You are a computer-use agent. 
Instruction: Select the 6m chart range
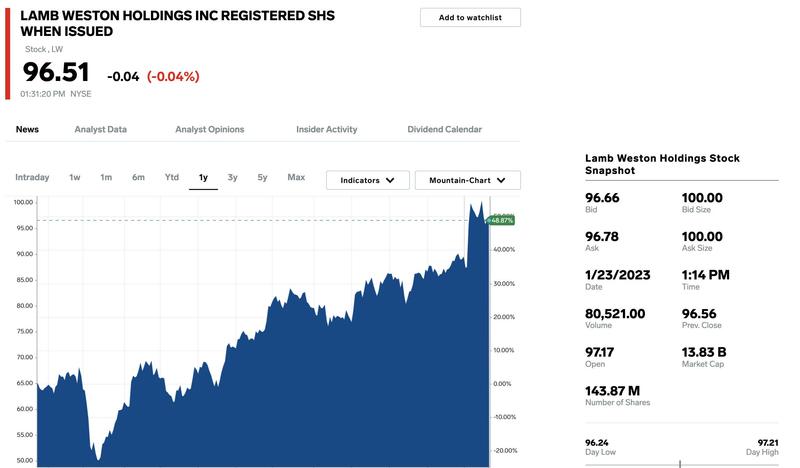(138, 177)
